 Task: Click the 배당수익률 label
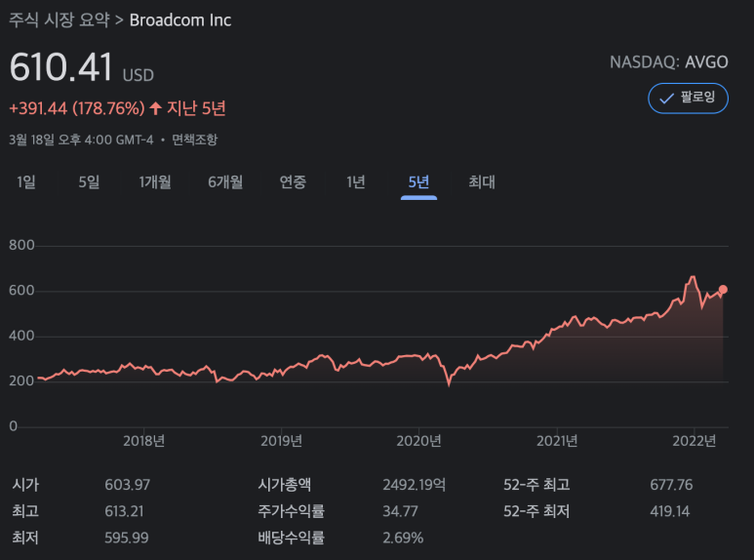click(291, 538)
